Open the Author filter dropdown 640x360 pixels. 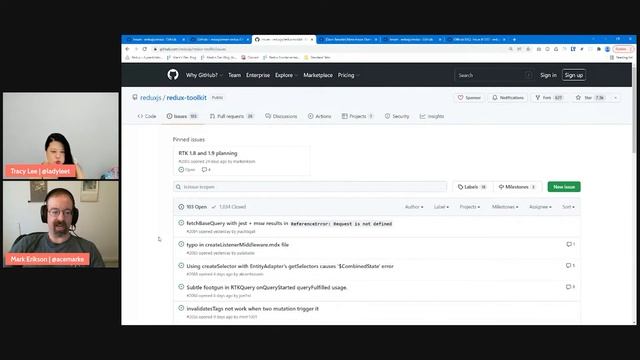tap(414, 207)
